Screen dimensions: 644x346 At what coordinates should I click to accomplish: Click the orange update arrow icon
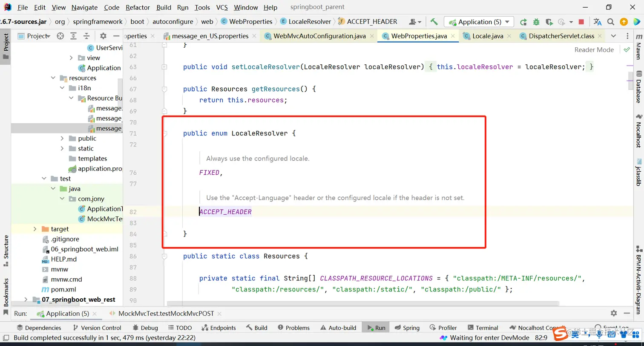click(624, 22)
